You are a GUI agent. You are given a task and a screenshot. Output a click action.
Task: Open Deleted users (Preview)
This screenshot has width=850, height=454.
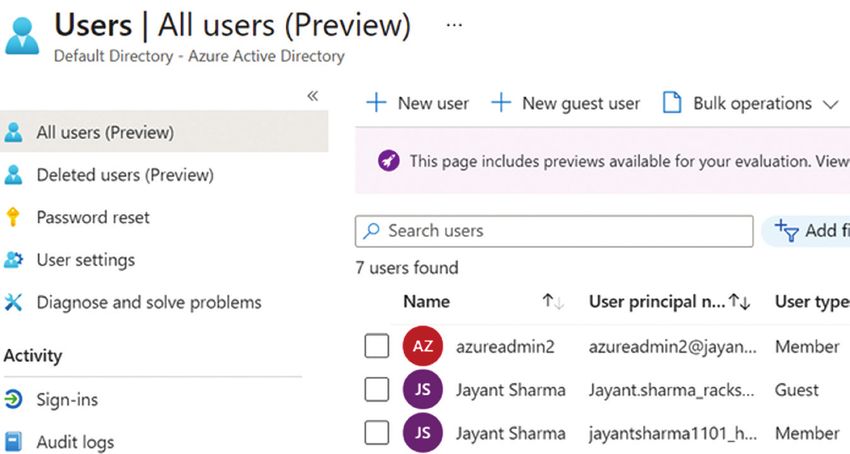pyautogui.click(x=125, y=175)
